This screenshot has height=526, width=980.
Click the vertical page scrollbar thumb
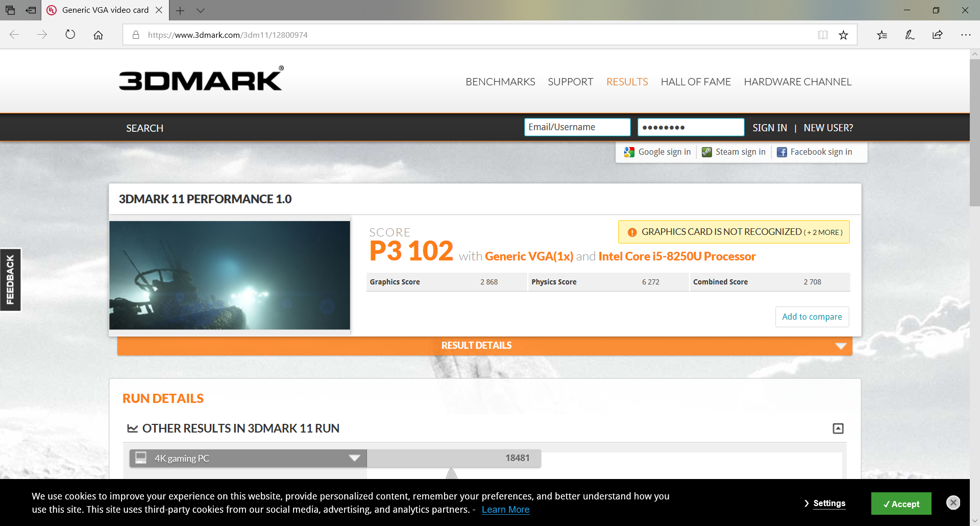click(975, 133)
